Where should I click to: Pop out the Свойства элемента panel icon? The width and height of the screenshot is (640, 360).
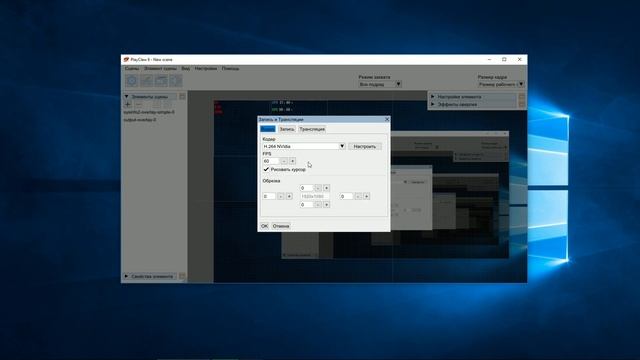pos(182,276)
